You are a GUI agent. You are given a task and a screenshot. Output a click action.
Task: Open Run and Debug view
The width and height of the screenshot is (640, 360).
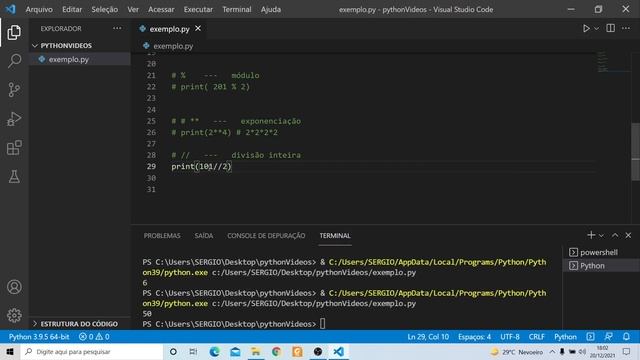(x=14, y=119)
